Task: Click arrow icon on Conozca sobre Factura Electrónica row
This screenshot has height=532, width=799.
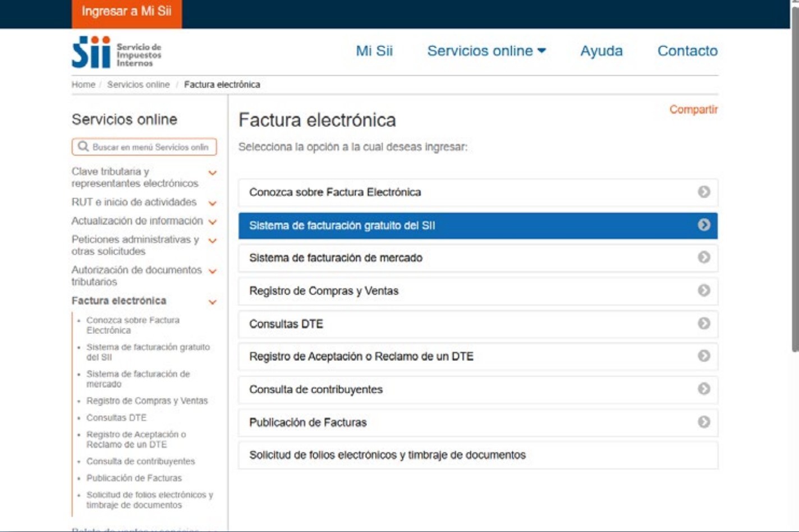Action: click(x=704, y=192)
